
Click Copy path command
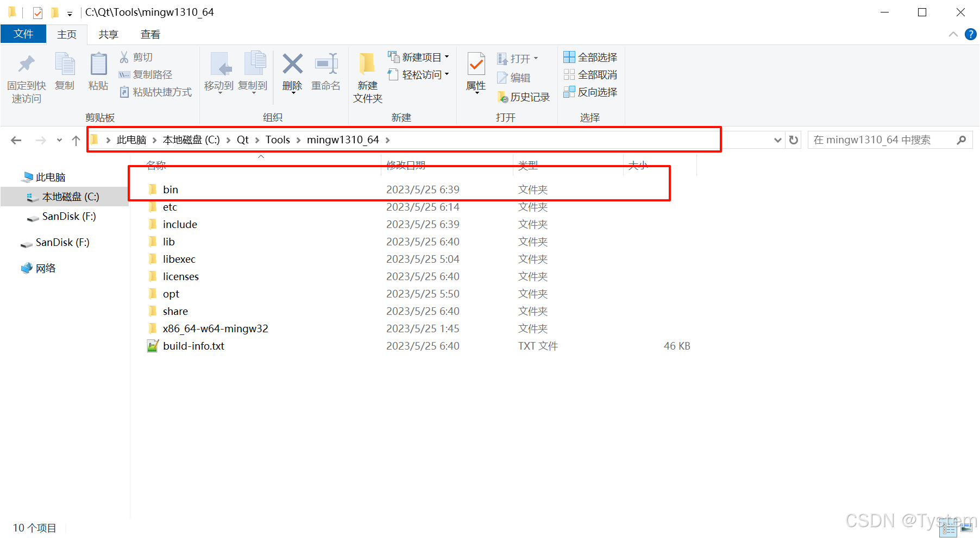pos(146,74)
